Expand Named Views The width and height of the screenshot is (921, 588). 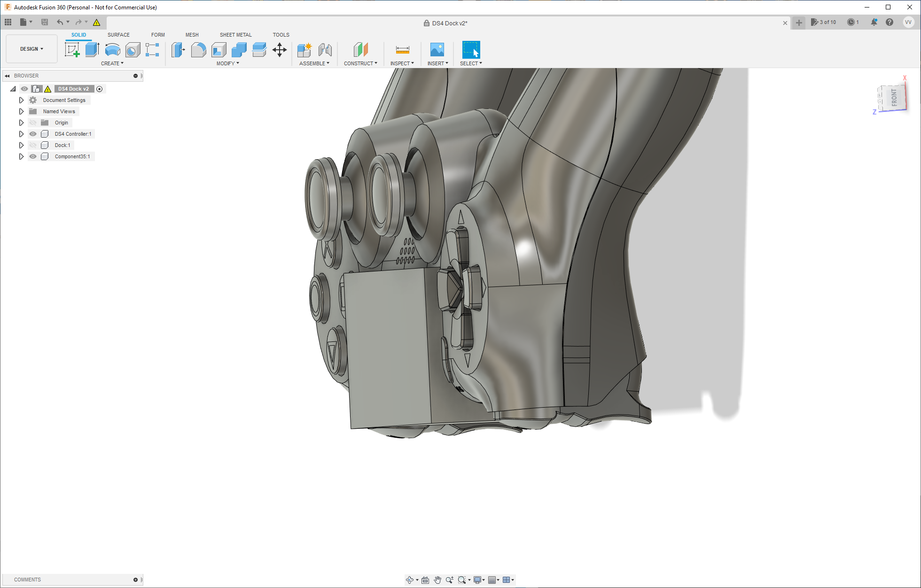21,111
